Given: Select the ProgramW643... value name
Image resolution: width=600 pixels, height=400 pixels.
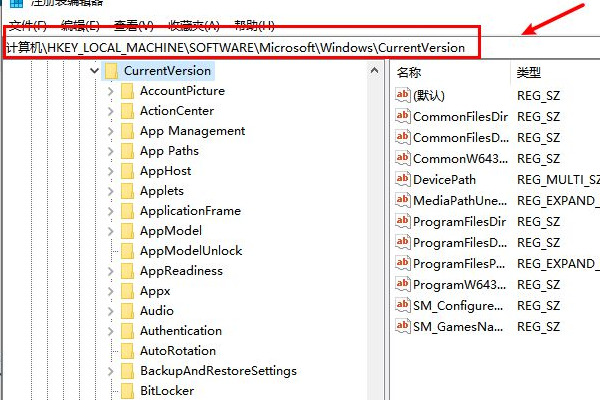Looking at the screenshot, I should (x=460, y=285).
